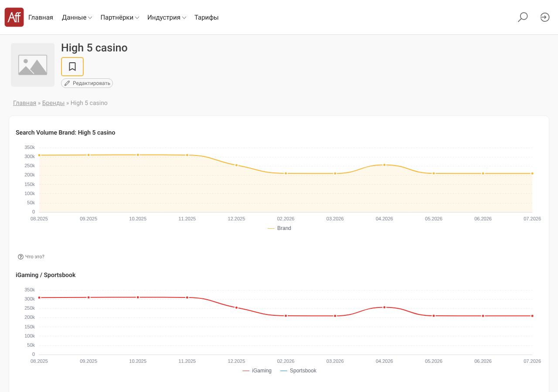Click the 12.2025 point on Brand chart
The image size is (558, 392).
pos(237,165)
